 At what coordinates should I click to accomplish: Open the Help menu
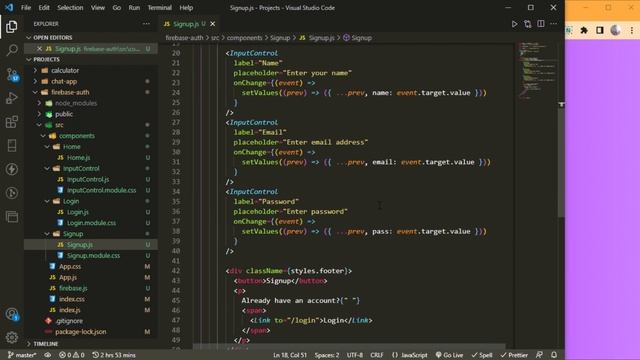[x=186, y=8]
